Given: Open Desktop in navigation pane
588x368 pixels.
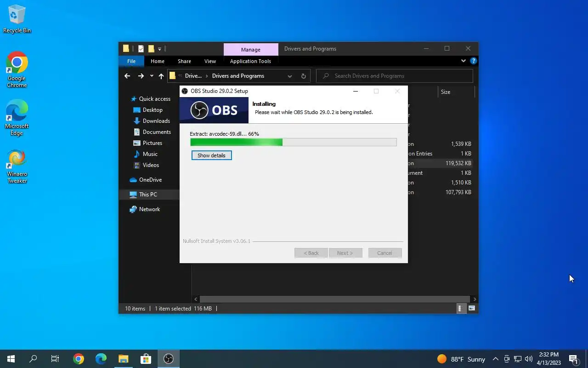Looking at the screenshot, I should (x=148, y=110).
